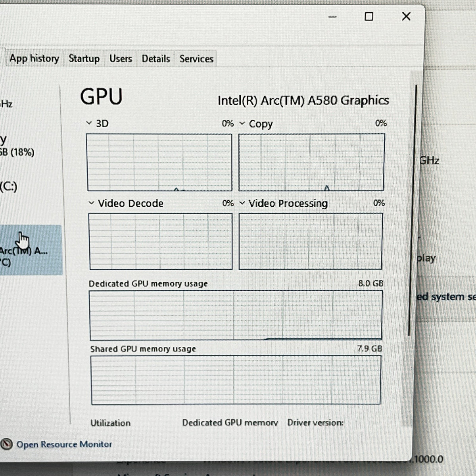Click the 3D usage graph
The height and width of the screenshot is (476, 476).
click(159, 162)
